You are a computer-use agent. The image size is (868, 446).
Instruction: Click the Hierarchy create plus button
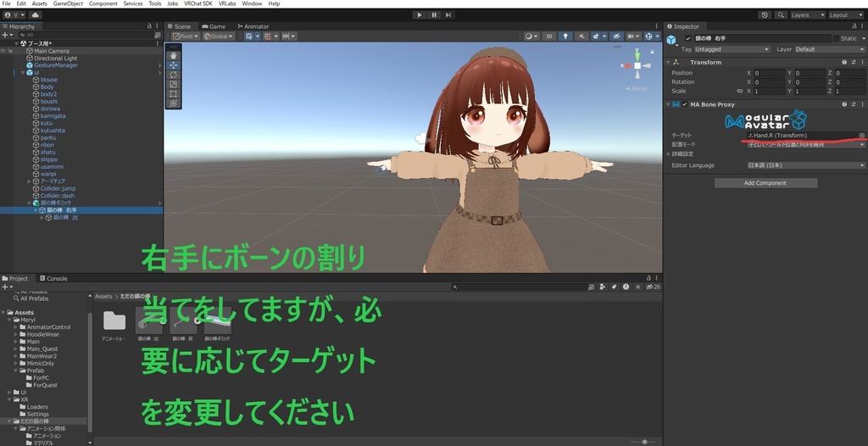[x=6, y=35]
